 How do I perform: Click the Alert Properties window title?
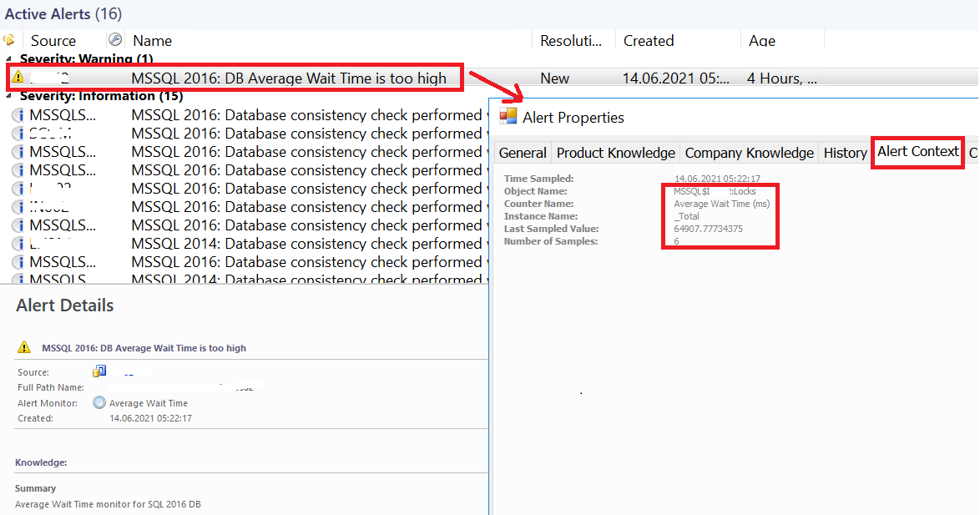tap(573, 118)
